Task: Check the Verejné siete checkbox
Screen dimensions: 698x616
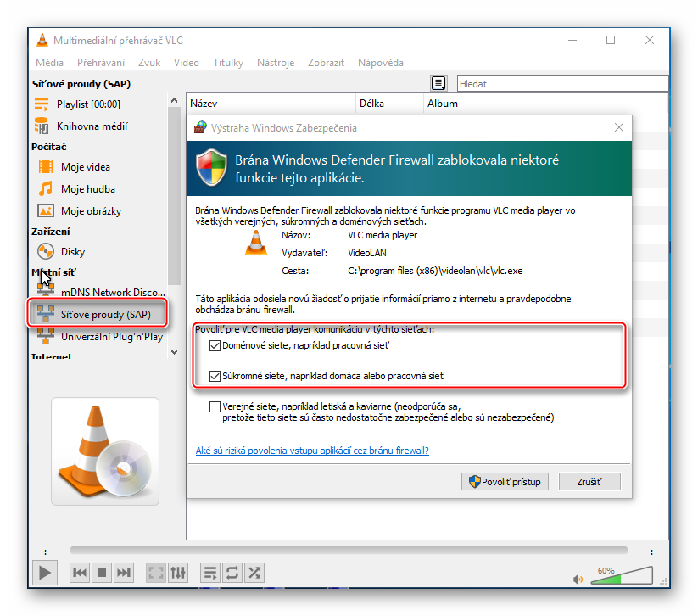Action: (x=215, y=406)
